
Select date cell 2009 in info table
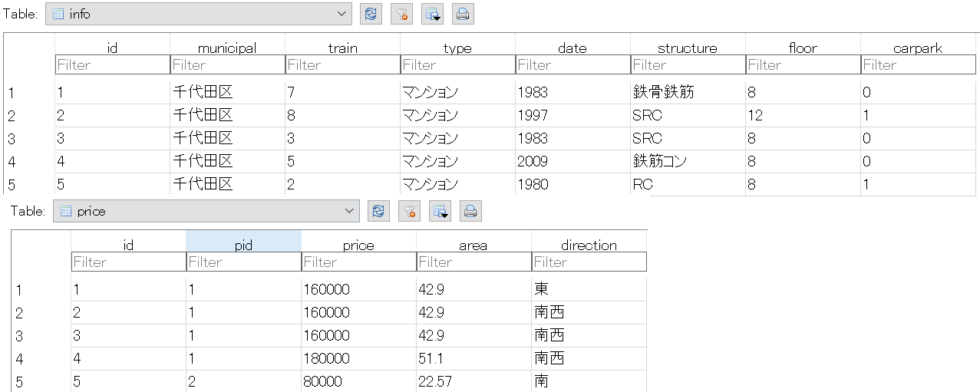click(572, 162)
